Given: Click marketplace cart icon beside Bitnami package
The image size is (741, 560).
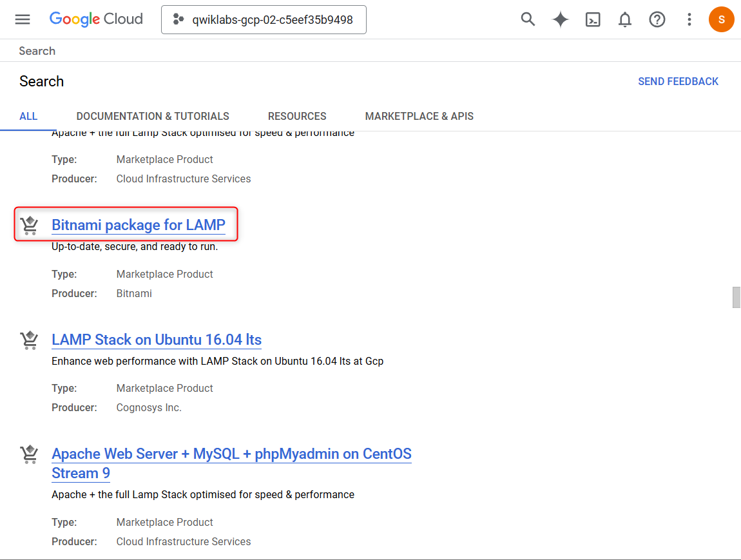Looking at the screenshot, I should [x=29, y=225].
